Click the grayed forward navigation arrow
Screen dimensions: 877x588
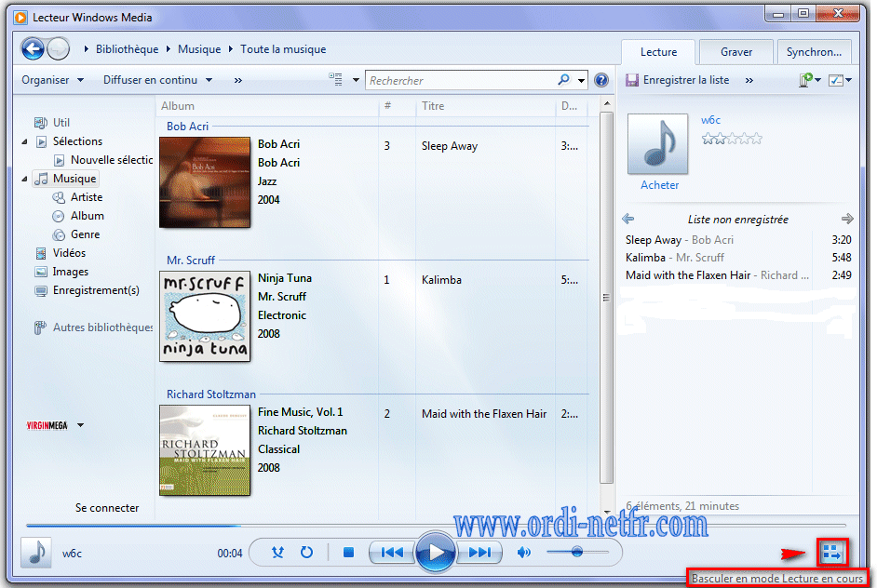click(58, 49)
